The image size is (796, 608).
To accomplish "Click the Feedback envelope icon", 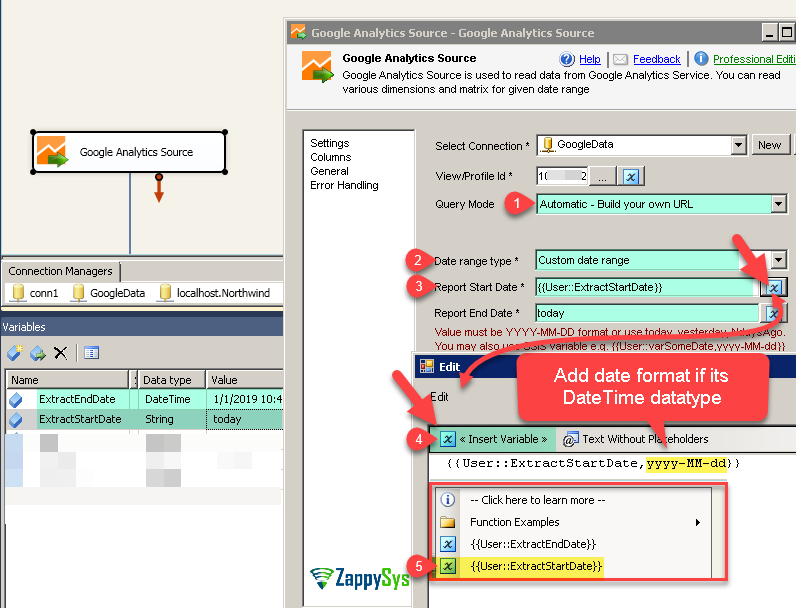I will click(620, 59).
